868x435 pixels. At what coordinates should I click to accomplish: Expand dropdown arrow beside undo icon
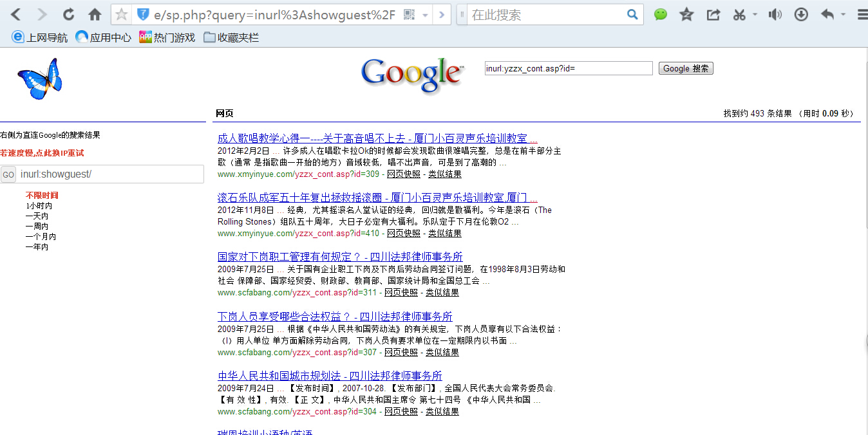pyautogui.click(x=843, y=15)
